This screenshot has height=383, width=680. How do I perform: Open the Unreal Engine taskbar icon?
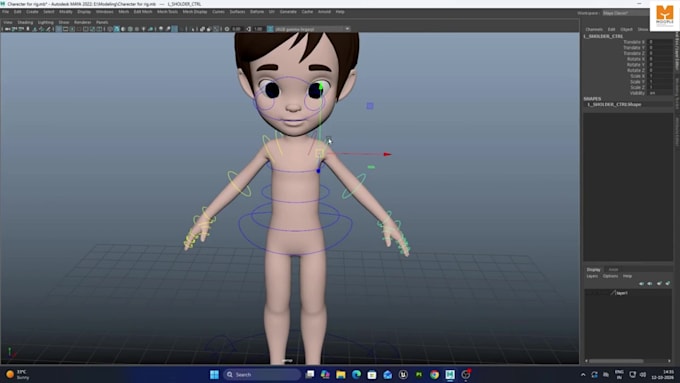[403, 374]
